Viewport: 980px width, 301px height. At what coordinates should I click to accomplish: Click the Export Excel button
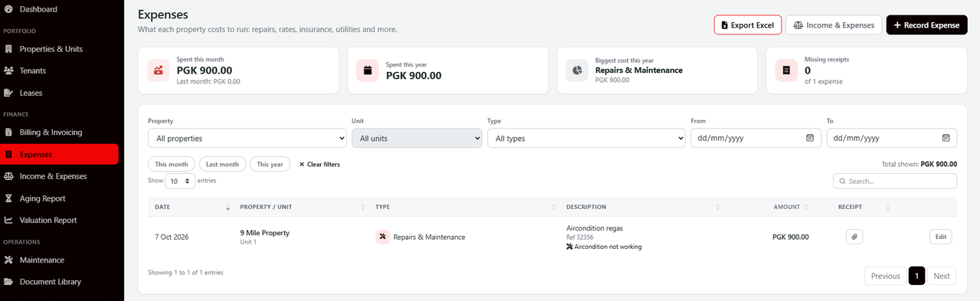coord(747,25)
